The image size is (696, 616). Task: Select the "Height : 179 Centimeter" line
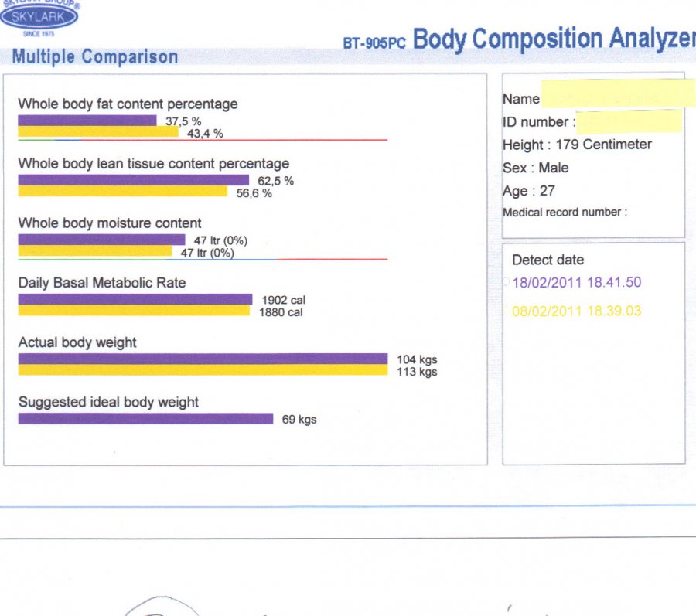577,145
